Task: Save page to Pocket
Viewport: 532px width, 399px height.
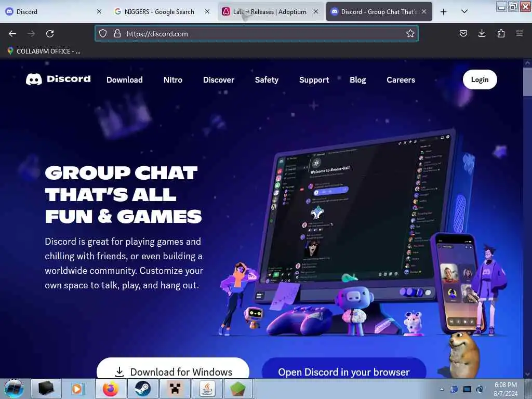Action: [463, 33]
